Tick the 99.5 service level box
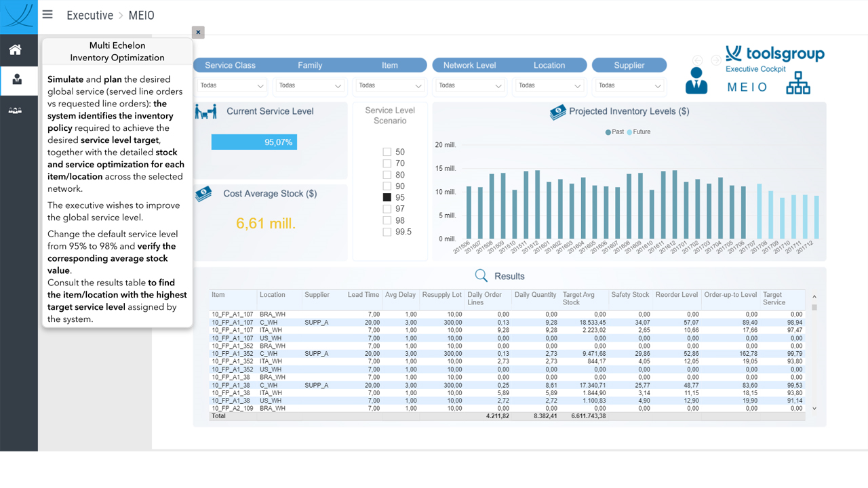The width and height of the screenshot is (868, 488). (387, 232)
